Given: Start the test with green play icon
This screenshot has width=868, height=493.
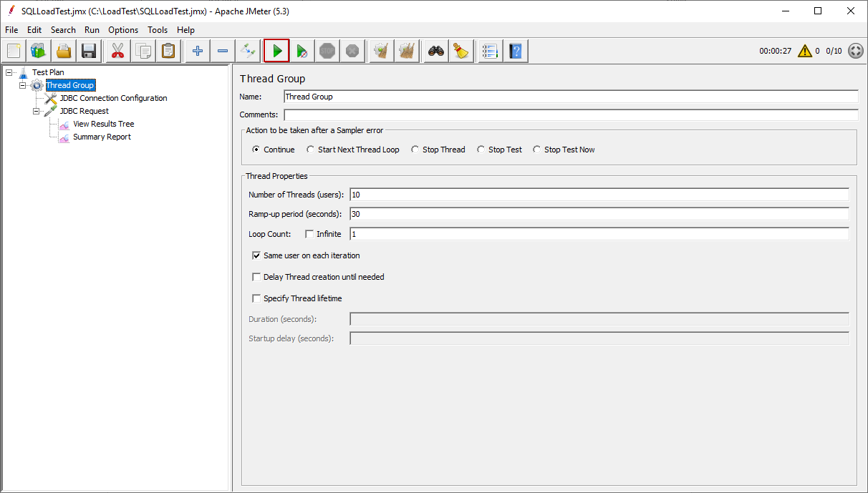Looking at the screenshot, I should (x=276, y=51).
